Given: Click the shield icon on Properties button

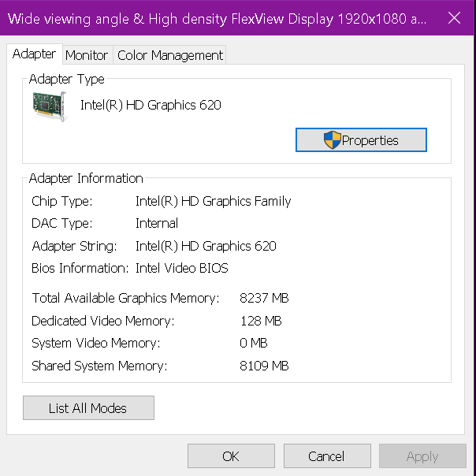Looking at the screenshot, I should coord(332,140).
